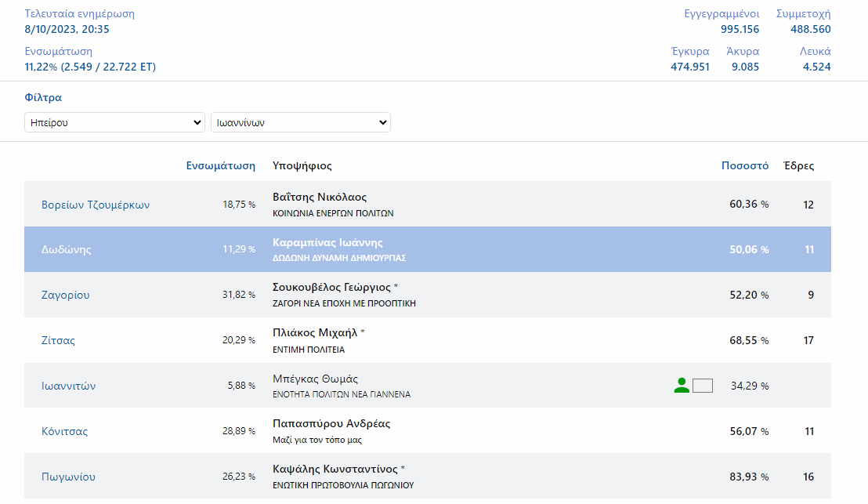Open the Βορείων Τζουμέρκων municipality link
Image resolution: width=868 pixels, height=504 pixels.
[96, 205]
